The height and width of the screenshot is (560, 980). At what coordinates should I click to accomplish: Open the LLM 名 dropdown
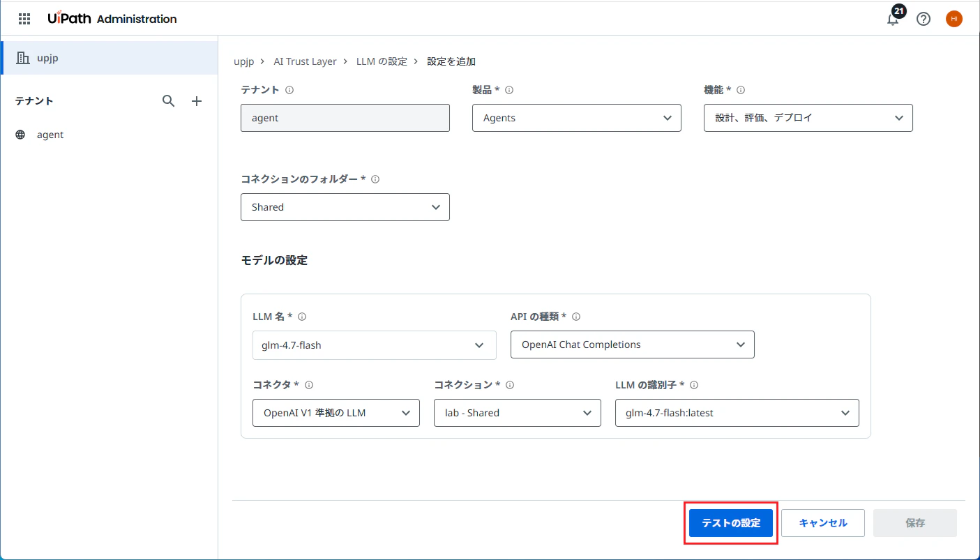[375, 345]
